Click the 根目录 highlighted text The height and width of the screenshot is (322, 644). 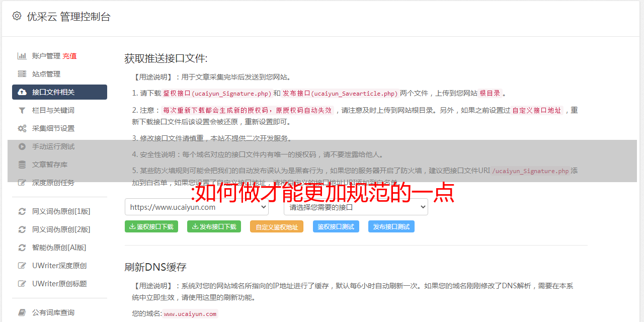click(490, 93)
